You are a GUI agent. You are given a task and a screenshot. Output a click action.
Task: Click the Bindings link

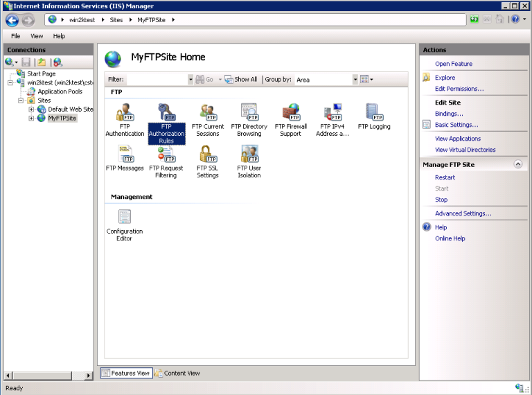coord(449,114)
